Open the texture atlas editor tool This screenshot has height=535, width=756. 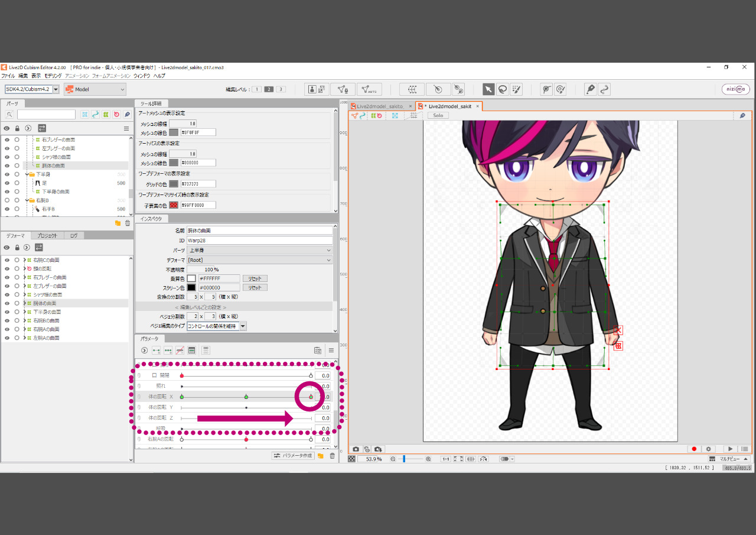pos(317,89)
